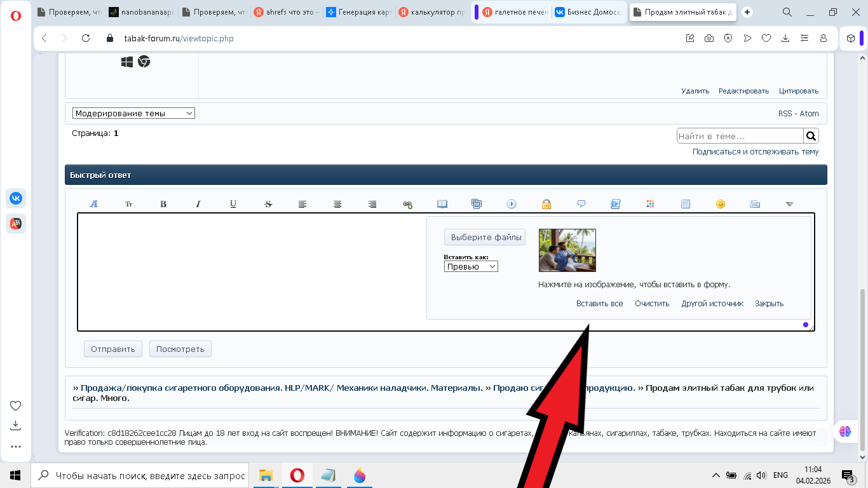Image resolution: width=868 pixels, height=488 pixels.
Task: Take a snapshot with Opera's camera icon
Action: [x=709, y=38]
